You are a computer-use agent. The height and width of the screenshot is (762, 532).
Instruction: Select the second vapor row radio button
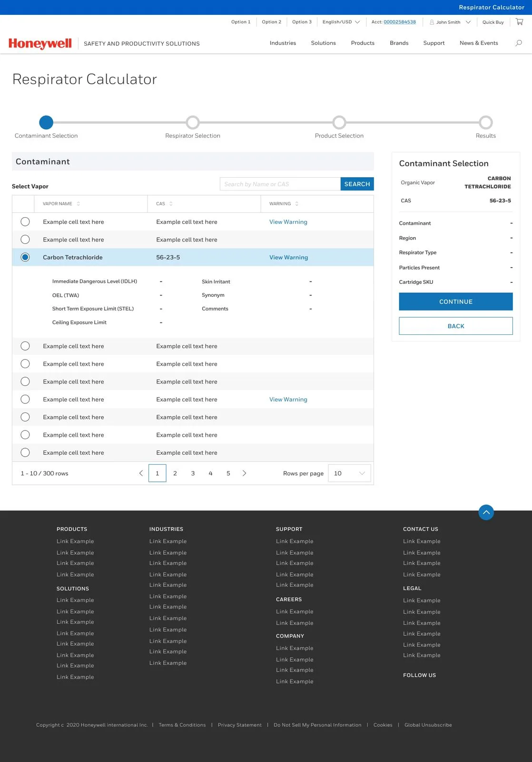point(25,240)
